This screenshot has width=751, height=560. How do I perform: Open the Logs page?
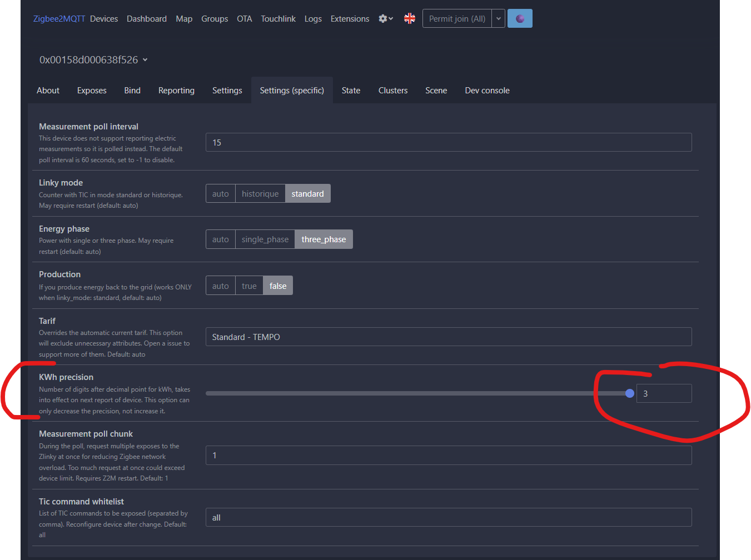click(x=313, y=19)
